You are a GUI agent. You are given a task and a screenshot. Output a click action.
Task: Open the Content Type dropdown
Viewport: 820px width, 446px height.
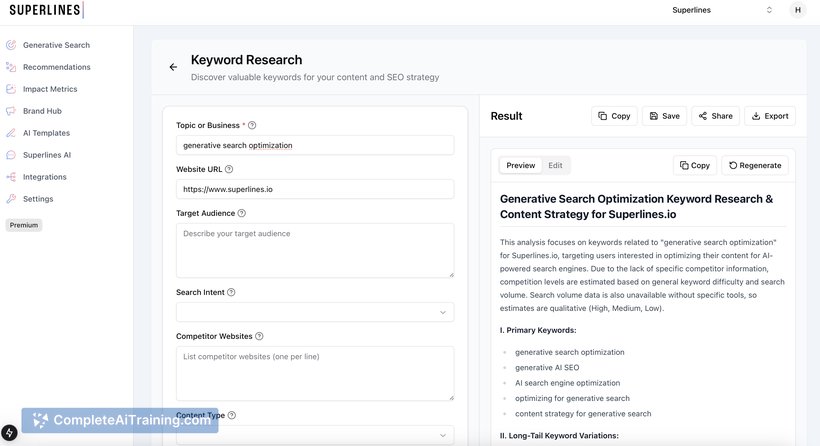[x=315, y=435]
